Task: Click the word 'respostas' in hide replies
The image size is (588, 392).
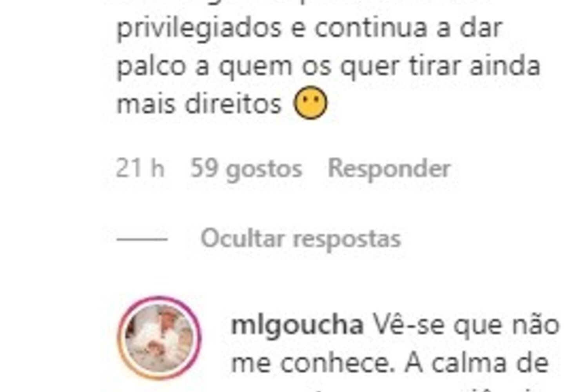Action: 347,239
